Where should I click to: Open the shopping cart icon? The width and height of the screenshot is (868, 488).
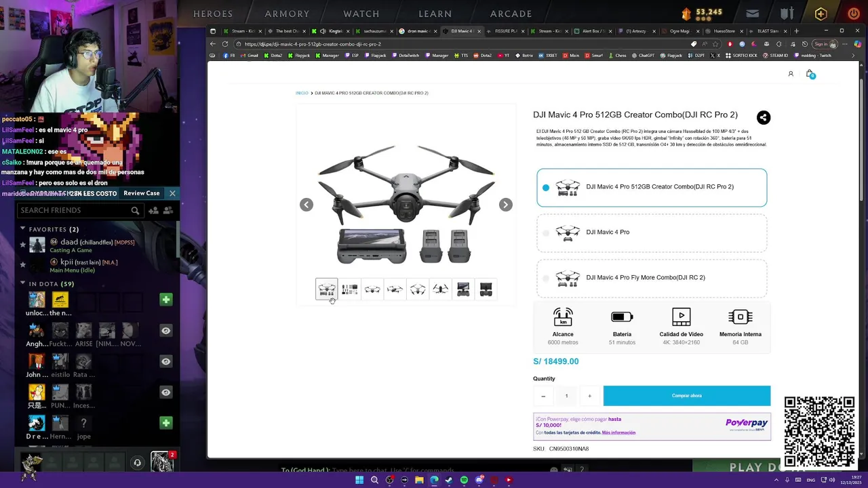(810, 74)
